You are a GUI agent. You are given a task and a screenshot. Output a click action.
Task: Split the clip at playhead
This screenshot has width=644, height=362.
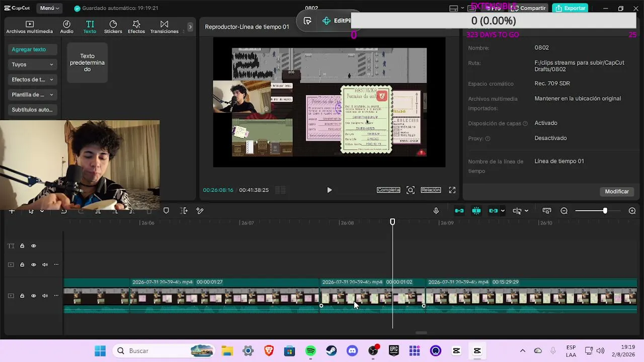point(98,211)
